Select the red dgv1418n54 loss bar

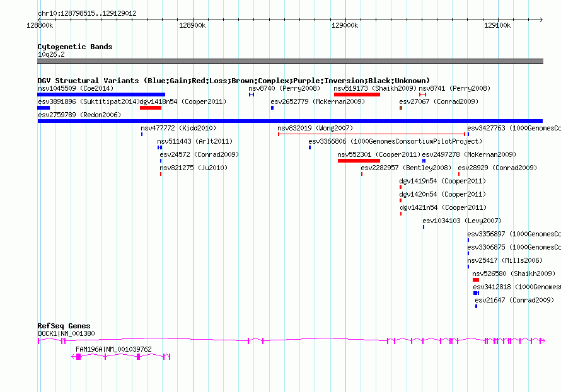tap(151, 108)
